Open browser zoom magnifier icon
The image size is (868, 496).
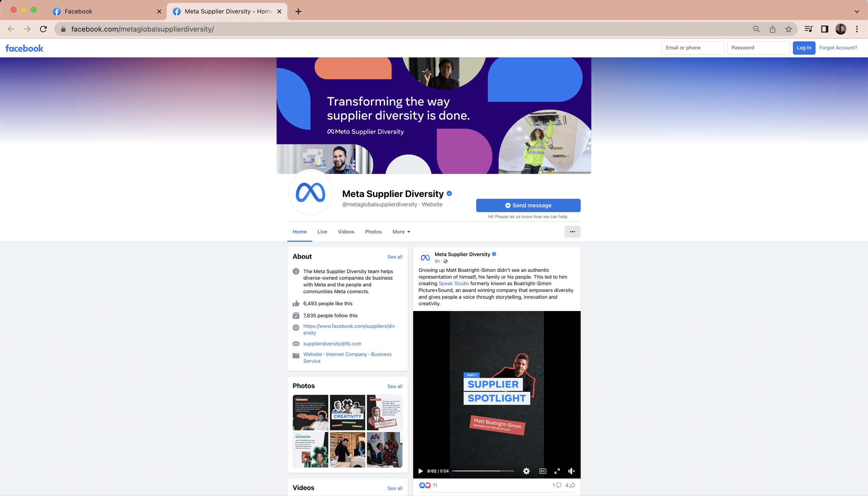(x=756, y=29)
